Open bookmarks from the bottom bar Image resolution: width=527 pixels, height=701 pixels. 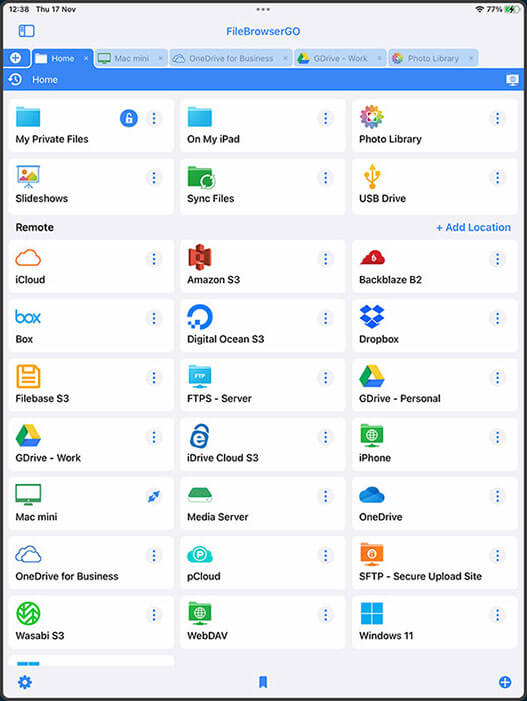coord(263,682)
